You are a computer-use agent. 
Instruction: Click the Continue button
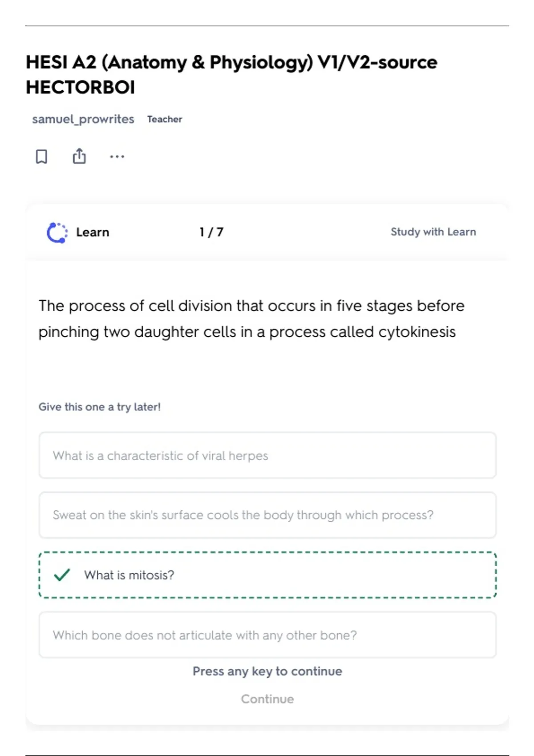(x=267, y=699)
